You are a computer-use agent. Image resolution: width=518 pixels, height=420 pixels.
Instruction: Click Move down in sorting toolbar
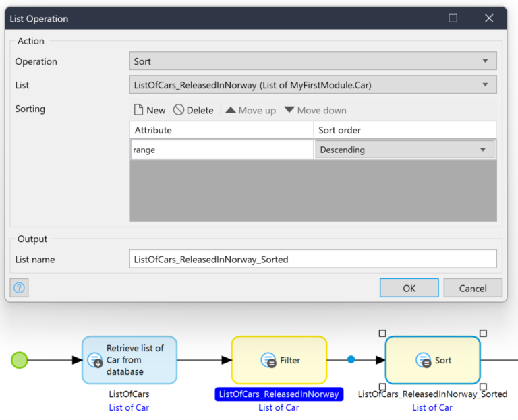[316, 110]
